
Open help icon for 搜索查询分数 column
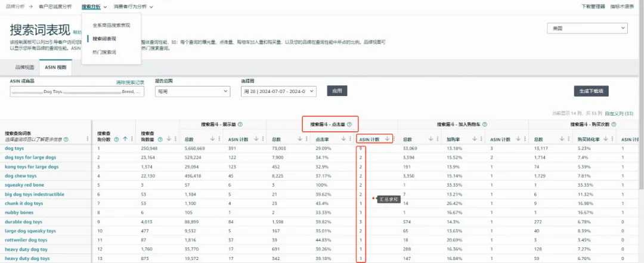(117, 139)
